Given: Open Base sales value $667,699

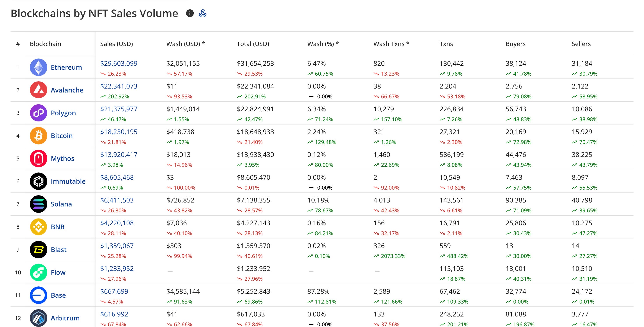Looking at the screenshot, I should 114,291.
